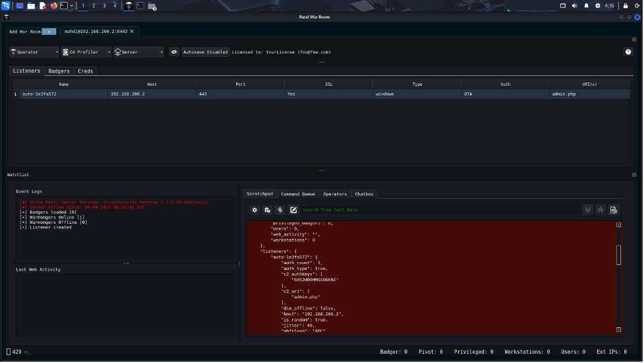644x363 pixels.
Task: Click the Name column header
Action: click(64, 84)
